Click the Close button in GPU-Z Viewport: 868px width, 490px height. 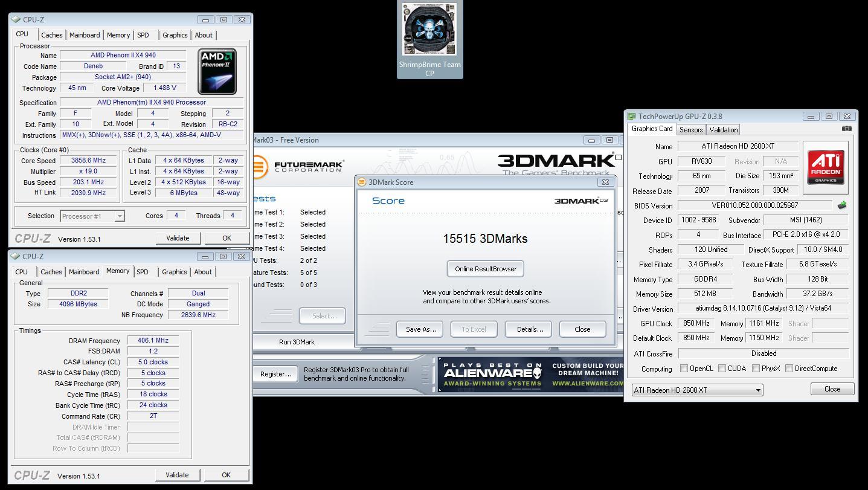click(x=832, y=389)
